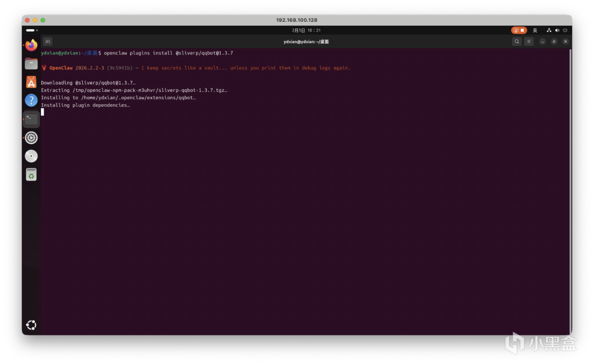Viewport: 594px width, 364px height.
Task: Open the terminal hamburger menu
Action: 529,42
